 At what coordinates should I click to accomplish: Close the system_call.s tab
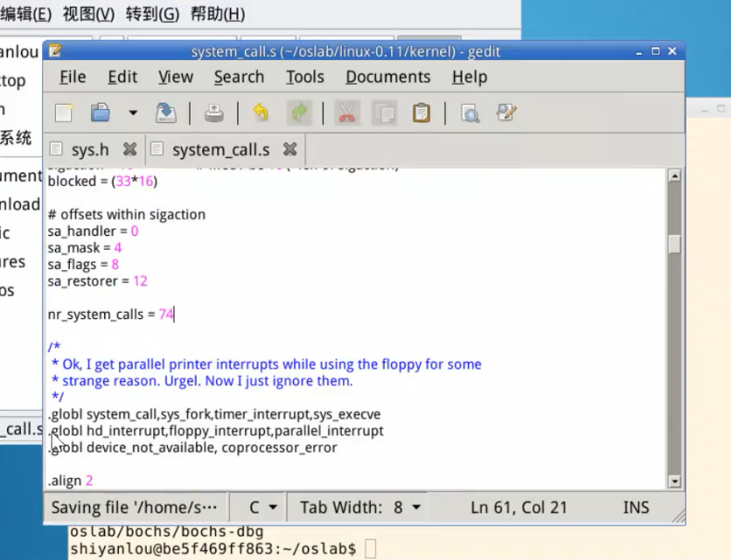(290, 149)
